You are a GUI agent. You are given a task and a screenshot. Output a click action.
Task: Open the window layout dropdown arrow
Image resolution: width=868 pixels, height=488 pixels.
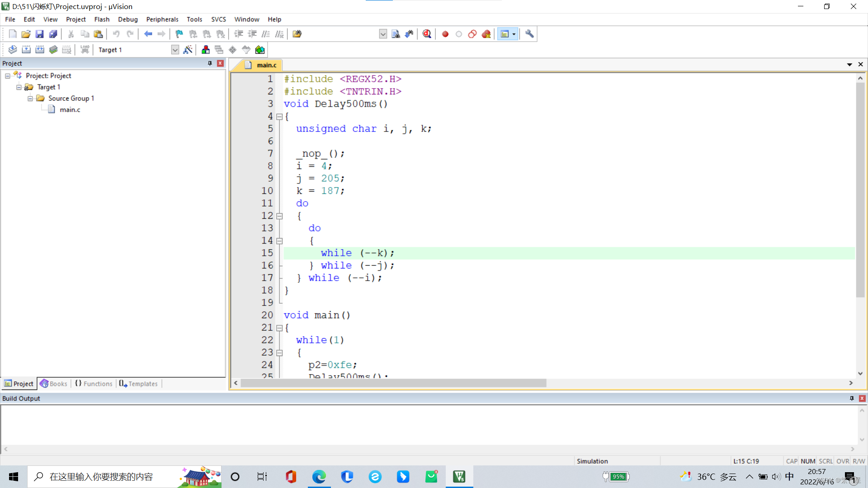point(514,34)
